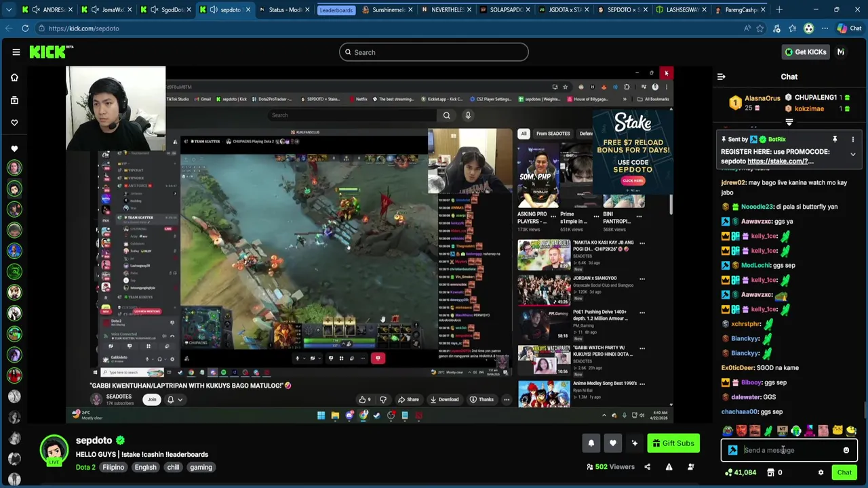This screenshot has width=868, height=488.
Task: Click the Like button under embedded YouTube video
Action: click(365, 399)
